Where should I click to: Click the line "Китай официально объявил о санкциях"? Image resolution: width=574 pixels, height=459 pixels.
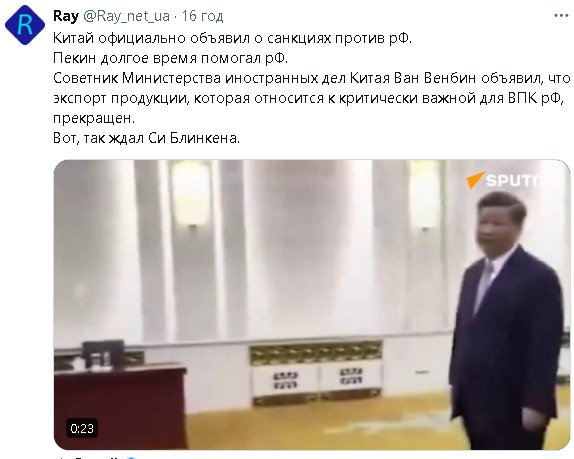point(232,38)
